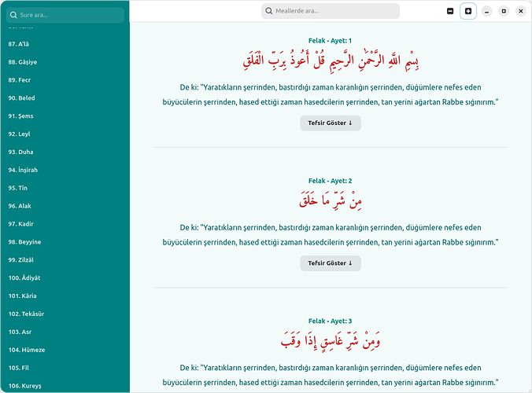The height and width of the screenshot is (393, 532).
Task: Show tefsir for Felak Ayet 2
Action: (330, 263)
